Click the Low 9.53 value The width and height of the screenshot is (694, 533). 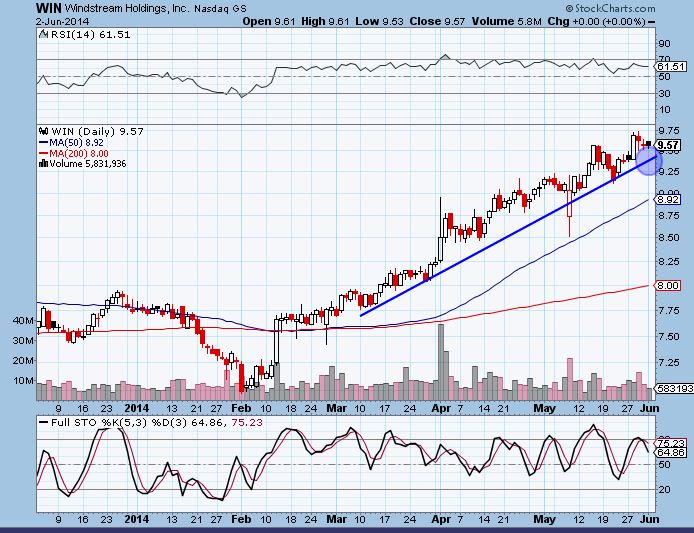(379, 21)
